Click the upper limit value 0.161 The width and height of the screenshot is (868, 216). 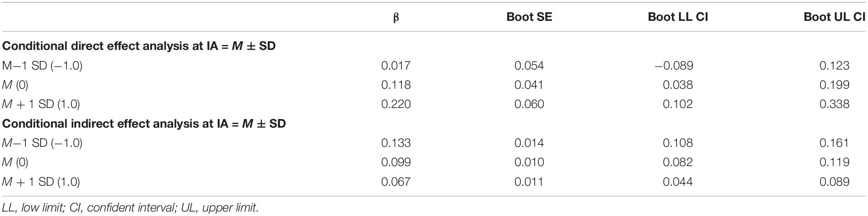click(x=834, y=143)
